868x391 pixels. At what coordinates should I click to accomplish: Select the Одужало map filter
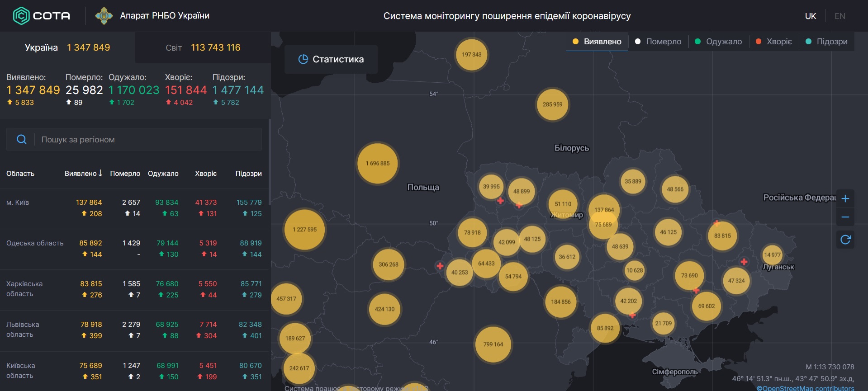pos(718,42)
